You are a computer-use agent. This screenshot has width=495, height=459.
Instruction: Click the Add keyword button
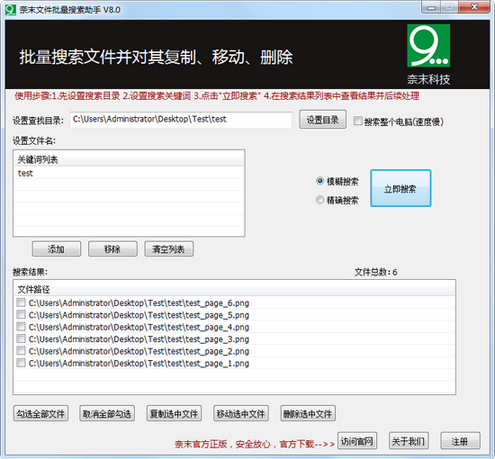point(56,249)
